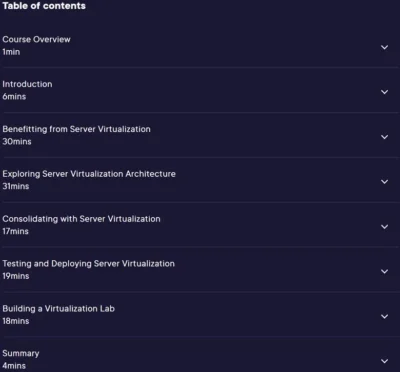Click chevron beside Testing and Deploying Server Virtualization
This screenshot has height=372, width=400.
(x=385, y=271)
